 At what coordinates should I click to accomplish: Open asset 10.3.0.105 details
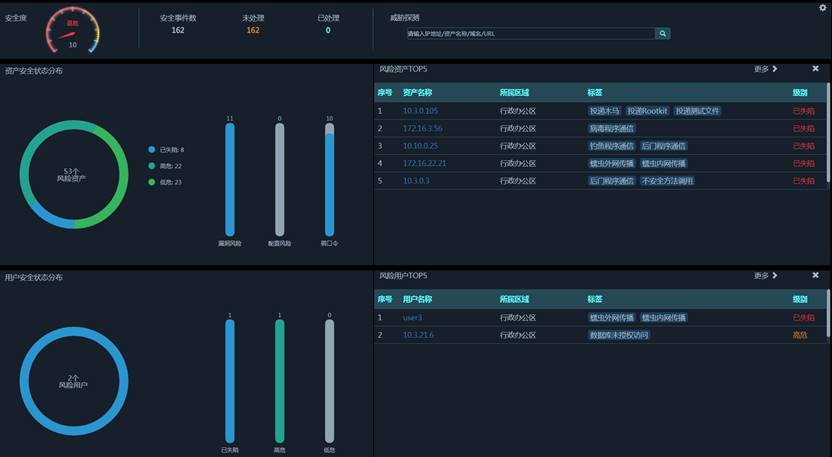click(x=420, y=111)
